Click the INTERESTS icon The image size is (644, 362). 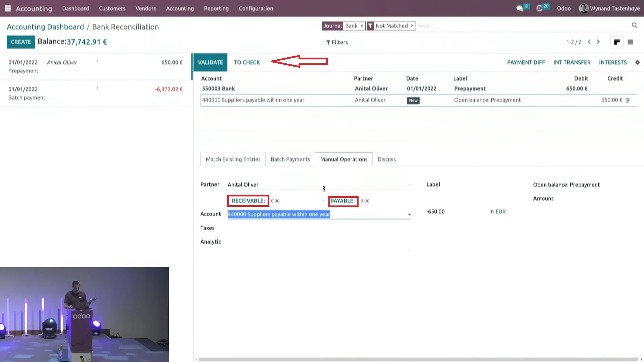click(x=612, y=62)
